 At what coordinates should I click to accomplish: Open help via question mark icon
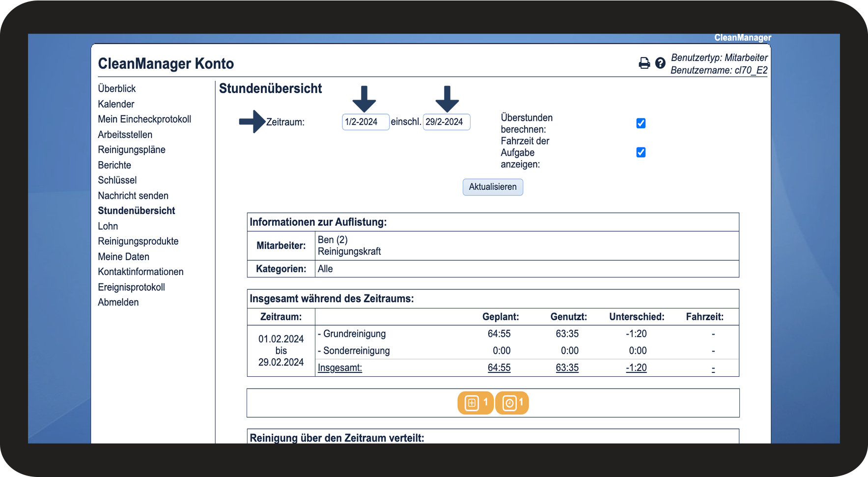click(x=660, y=63)
